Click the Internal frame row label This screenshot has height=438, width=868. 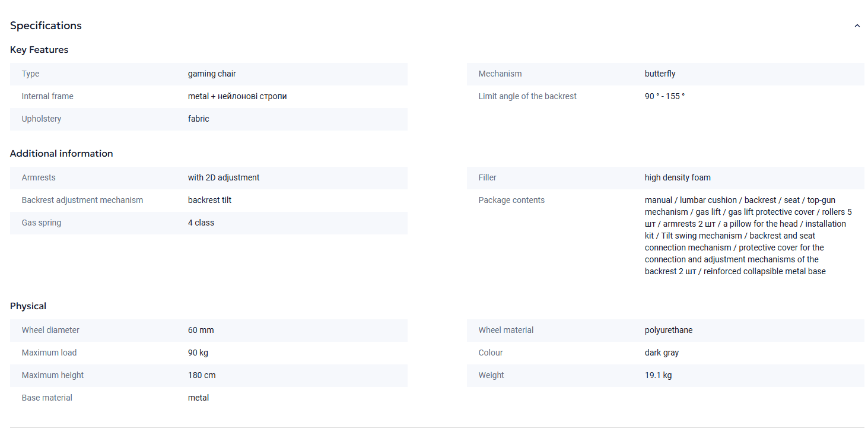(x=47, y=96)
